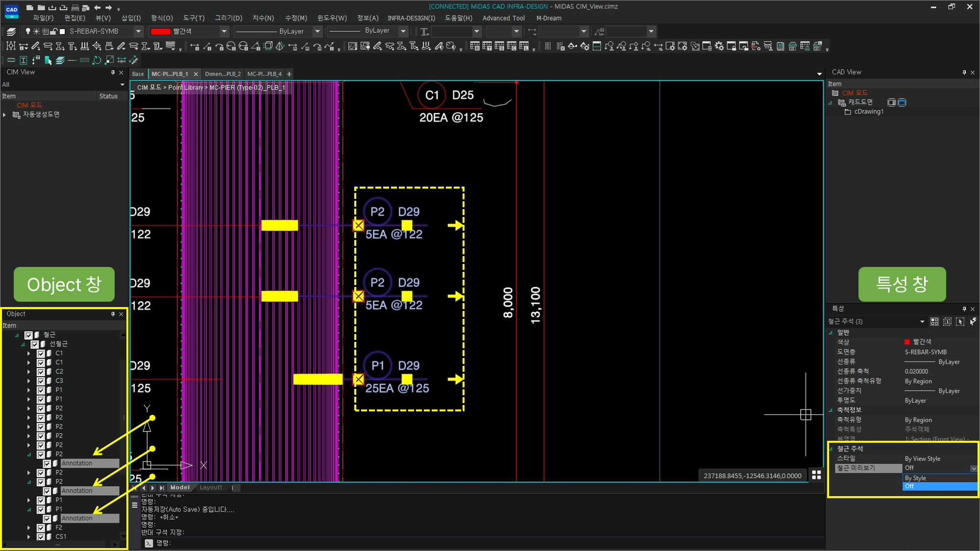This screenshot has height=551, width=980.
Task: Select cDrawing1 in CAD View tree
Action: pos(869,112)
